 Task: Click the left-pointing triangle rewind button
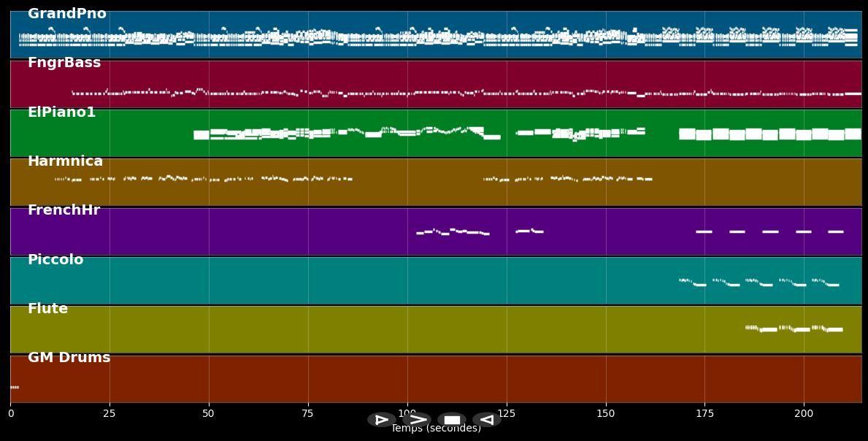486,420
